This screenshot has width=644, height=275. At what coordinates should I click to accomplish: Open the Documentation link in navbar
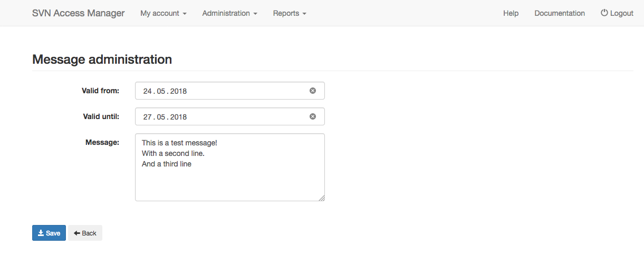click(560, 13)
